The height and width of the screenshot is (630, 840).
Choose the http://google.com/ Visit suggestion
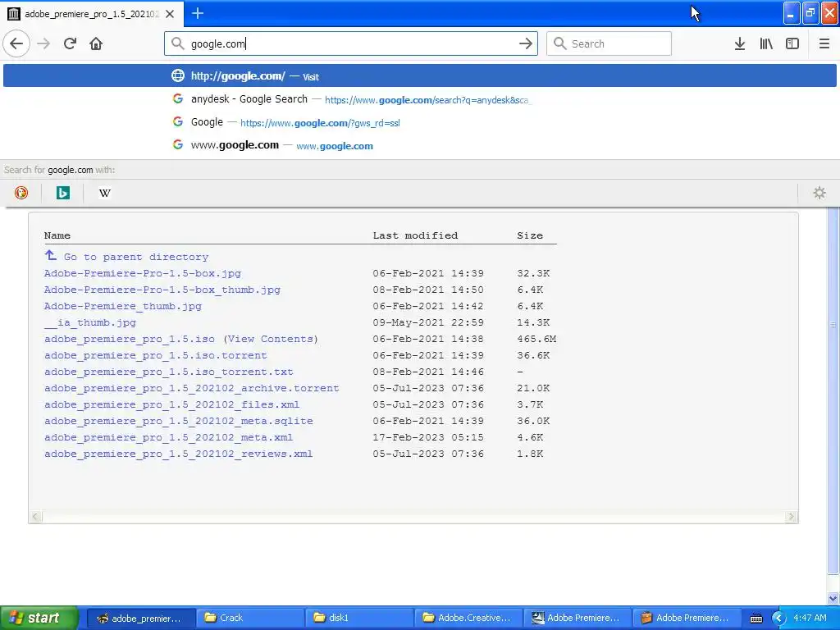(419, 75)
